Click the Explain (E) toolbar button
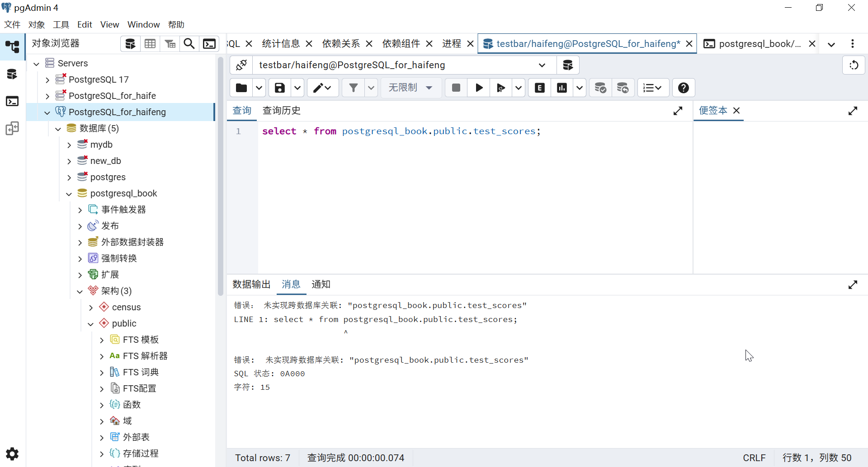This screenshot has height=467, width=868. [x=539, y=88]
